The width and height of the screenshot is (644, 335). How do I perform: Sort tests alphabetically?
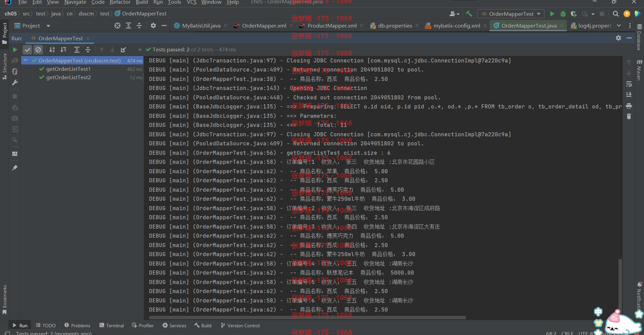click(x=52, y=50)
